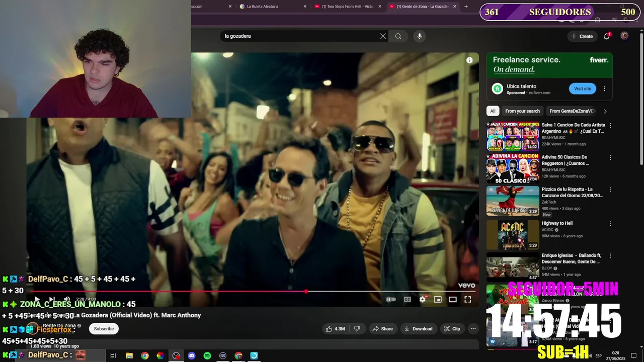
Task: Start voice search with the microphone icon
Action: [x=419, y=36]
